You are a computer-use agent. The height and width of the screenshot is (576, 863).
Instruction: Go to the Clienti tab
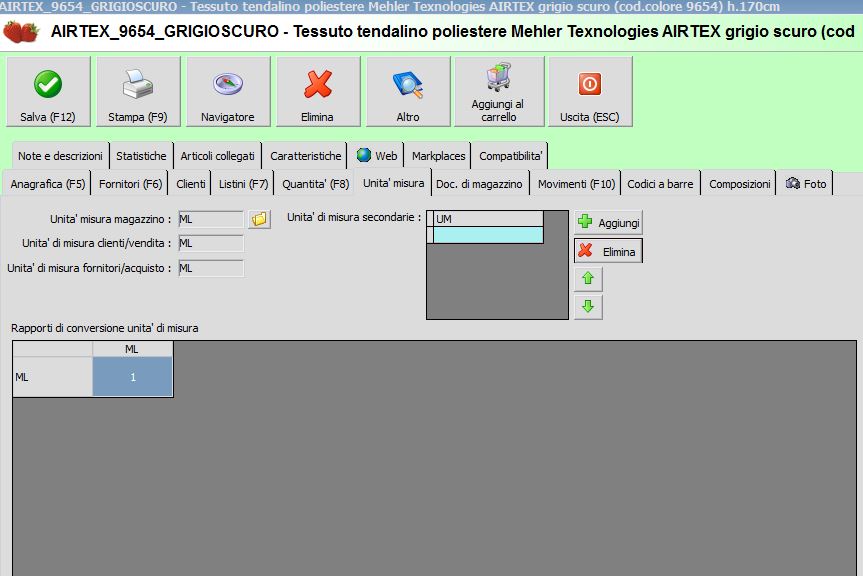[x=190, y=184]
